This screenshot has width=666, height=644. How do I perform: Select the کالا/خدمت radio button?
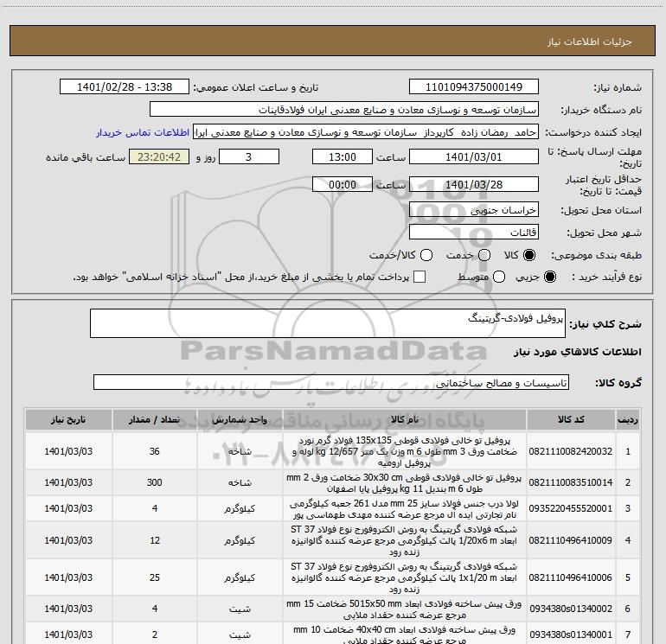426,255
